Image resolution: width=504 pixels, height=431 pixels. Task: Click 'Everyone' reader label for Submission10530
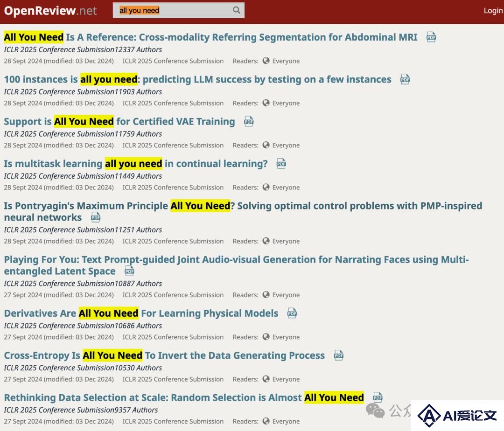point(286,379)
